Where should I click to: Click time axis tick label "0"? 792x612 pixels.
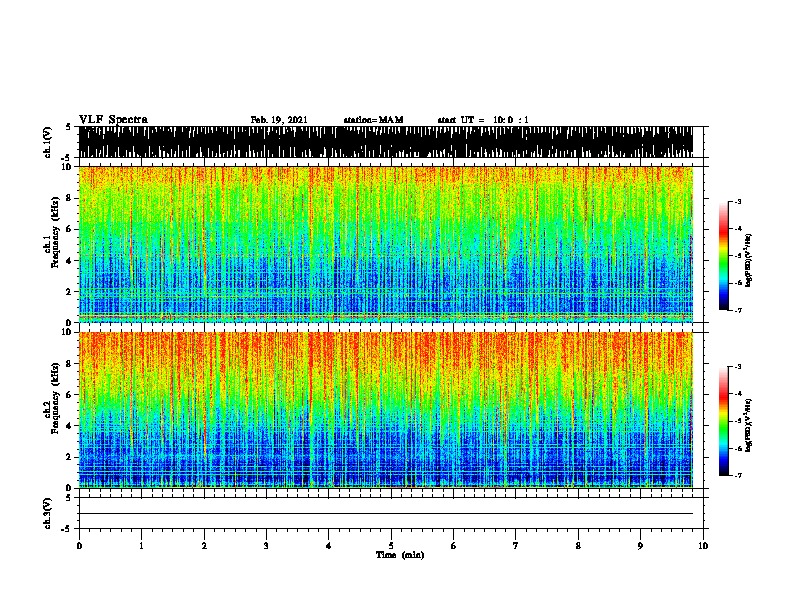tap(79, 546)
